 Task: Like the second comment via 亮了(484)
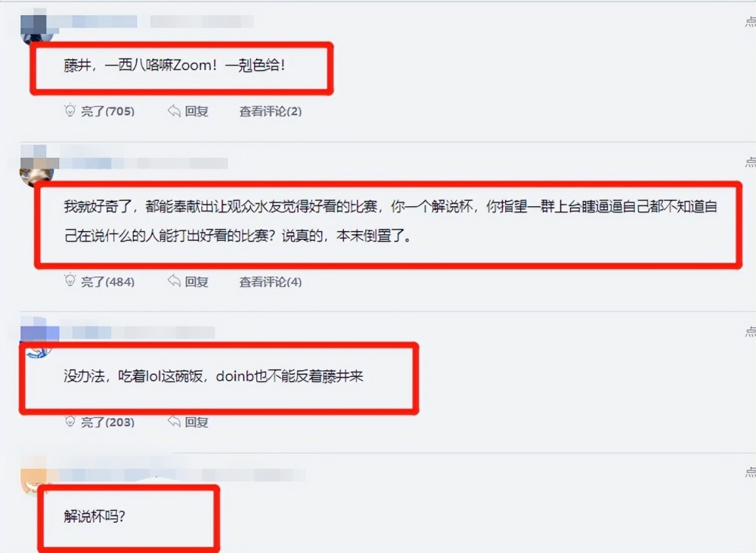[x=107, y=281]
